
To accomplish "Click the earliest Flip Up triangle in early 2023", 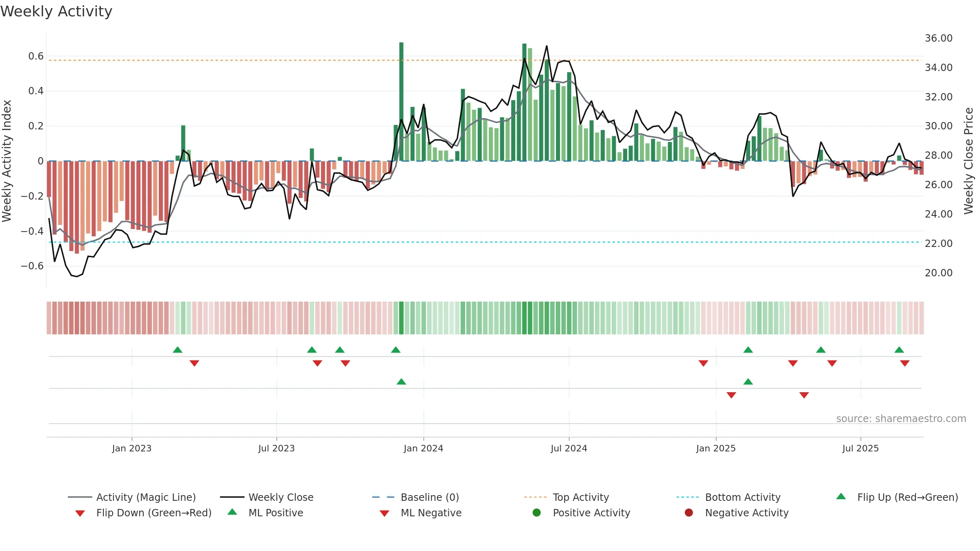I will tap(178, 350).
